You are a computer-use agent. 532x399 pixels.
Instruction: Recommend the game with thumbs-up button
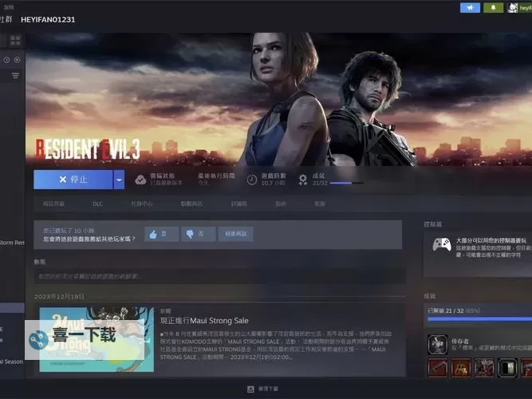[161, 234]
